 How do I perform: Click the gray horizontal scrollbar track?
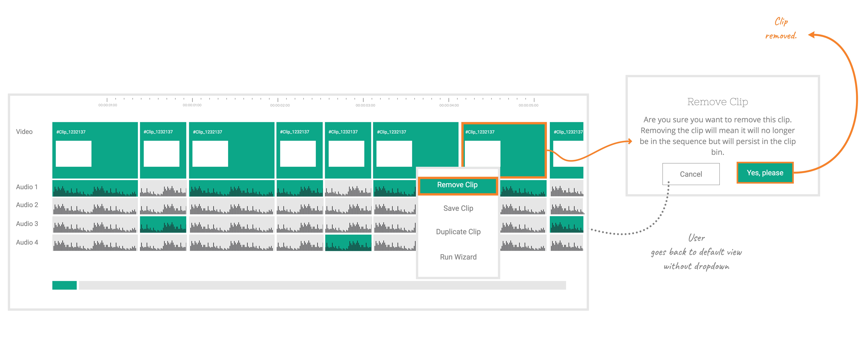pos(322,285)
